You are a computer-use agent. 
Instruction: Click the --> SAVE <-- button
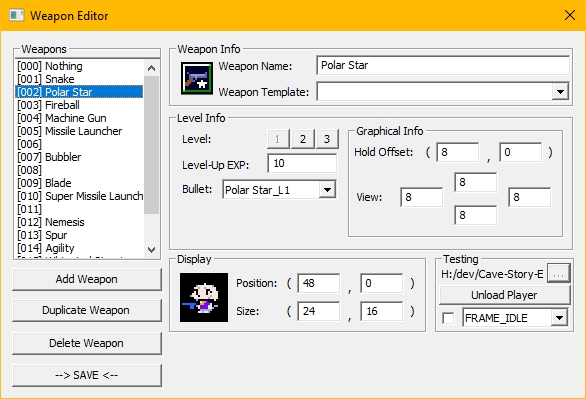pyautogui.click(x=87, y=375)
